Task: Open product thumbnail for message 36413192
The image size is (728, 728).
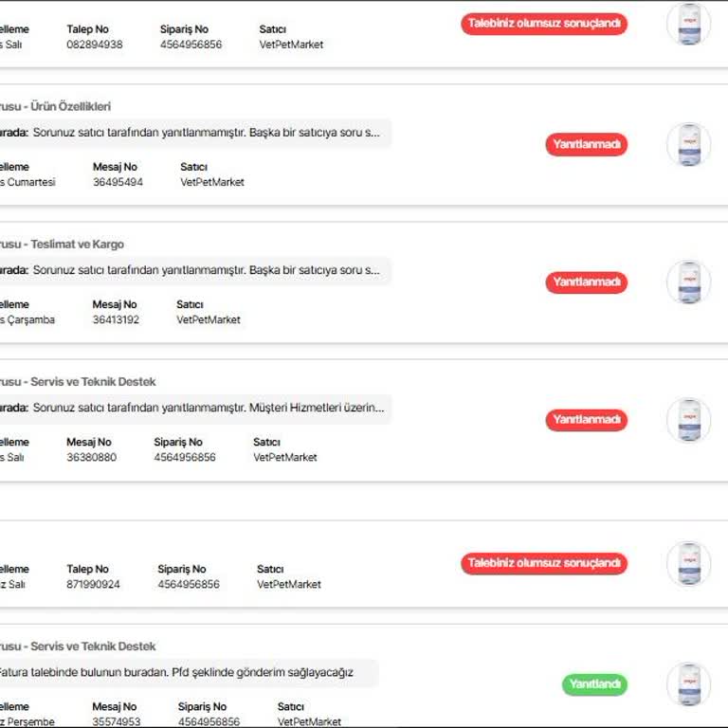Action: (x=688, y=282)
